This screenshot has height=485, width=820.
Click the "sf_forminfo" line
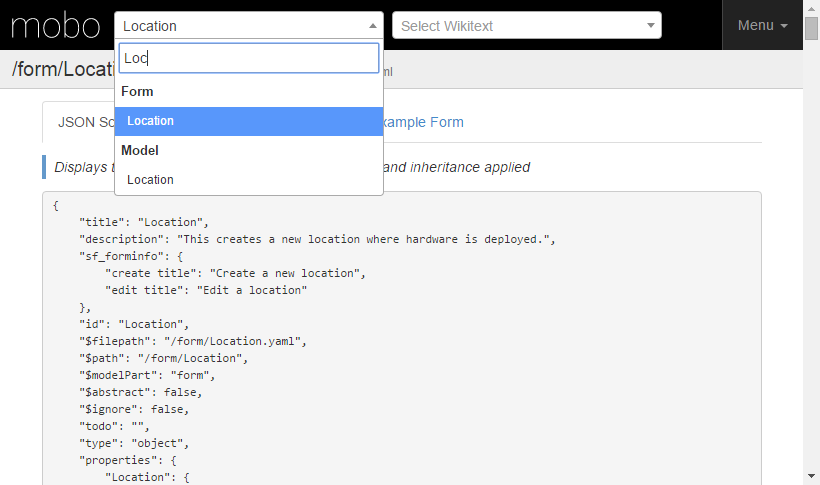point(131,256)
